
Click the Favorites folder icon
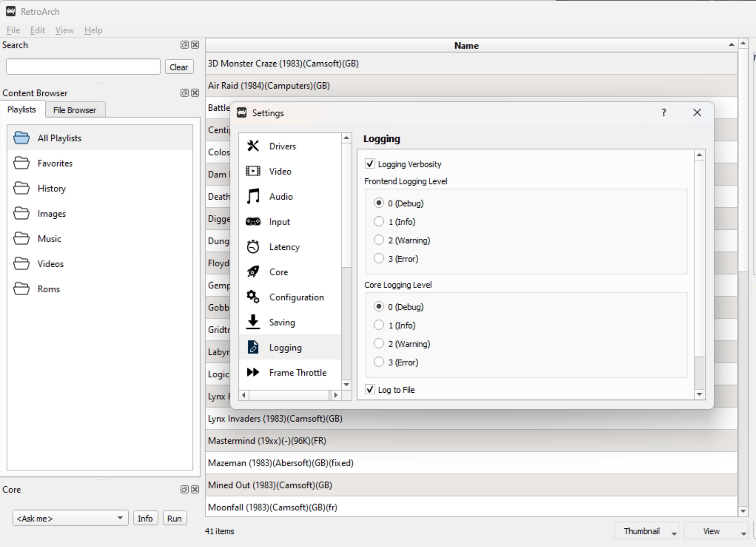pyautogui.click(x=21, y=163)
